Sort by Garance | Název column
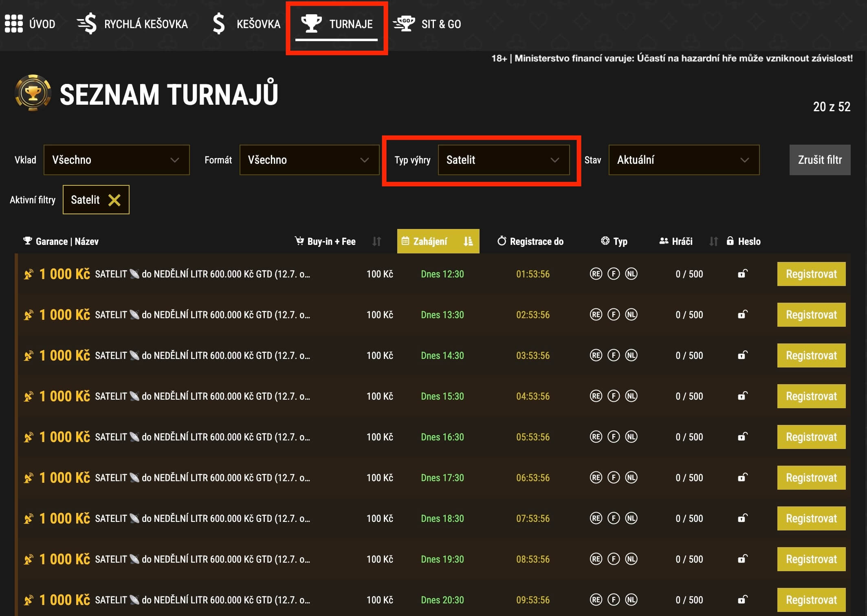The width and height of the screenshot is (867, 616). coord(61,241)
